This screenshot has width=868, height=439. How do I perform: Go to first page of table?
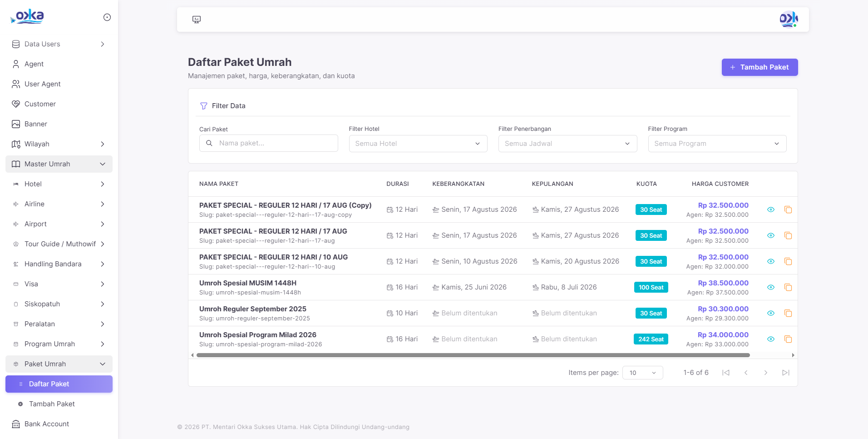(726, 373)
